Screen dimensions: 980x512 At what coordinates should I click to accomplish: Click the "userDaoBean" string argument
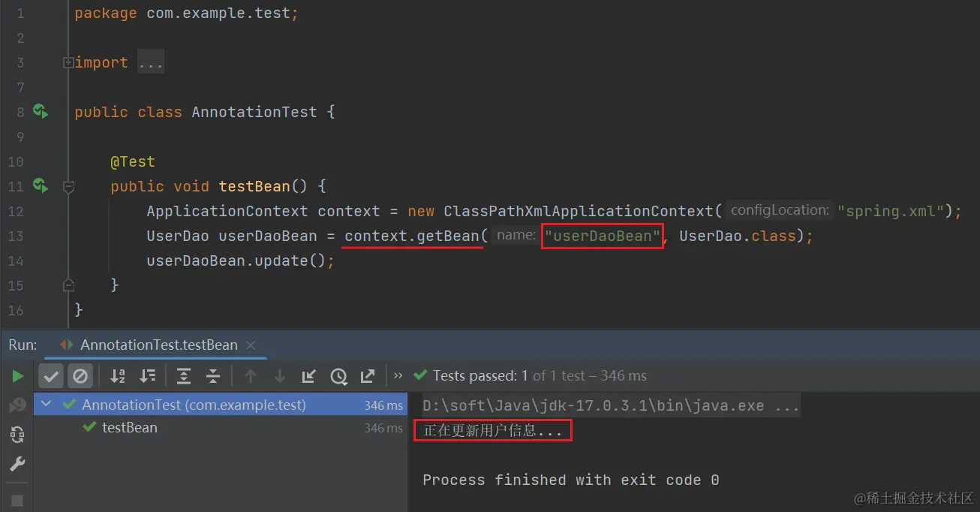[603, 236]
